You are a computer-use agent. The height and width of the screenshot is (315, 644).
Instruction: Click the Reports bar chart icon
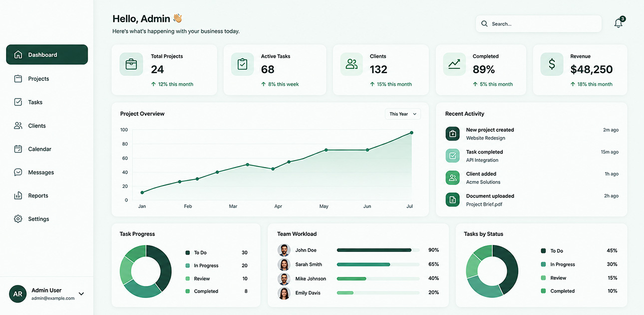click(18, 195)
